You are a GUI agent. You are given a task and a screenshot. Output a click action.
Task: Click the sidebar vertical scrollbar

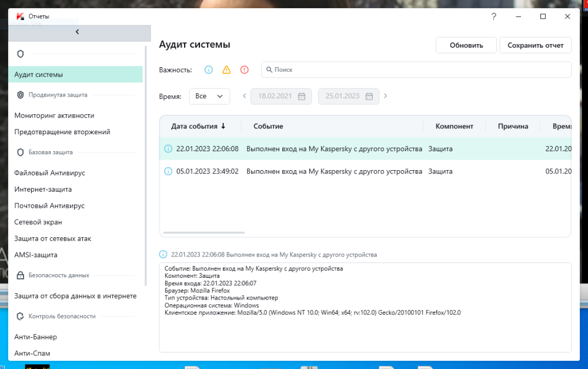145,165
